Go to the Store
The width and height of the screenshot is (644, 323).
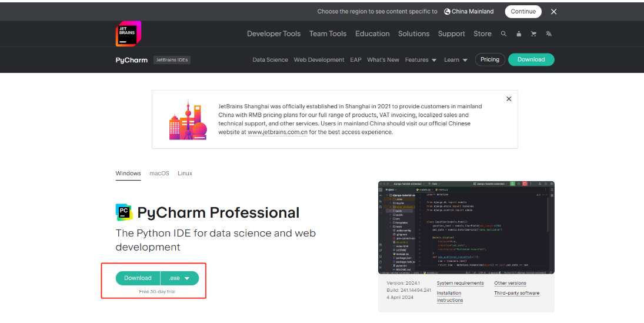coord(483,34)
